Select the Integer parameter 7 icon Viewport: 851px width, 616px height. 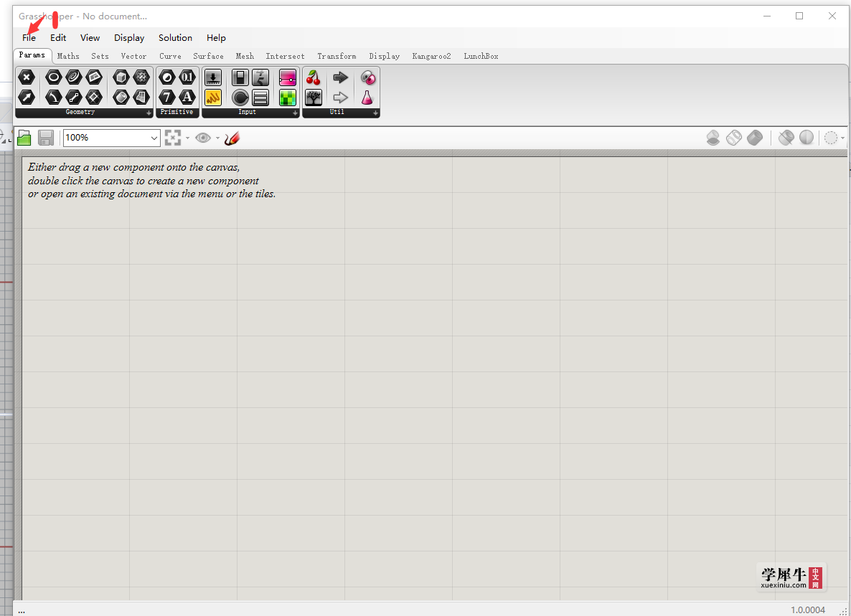pyautogui.click(x=167, y=97)
